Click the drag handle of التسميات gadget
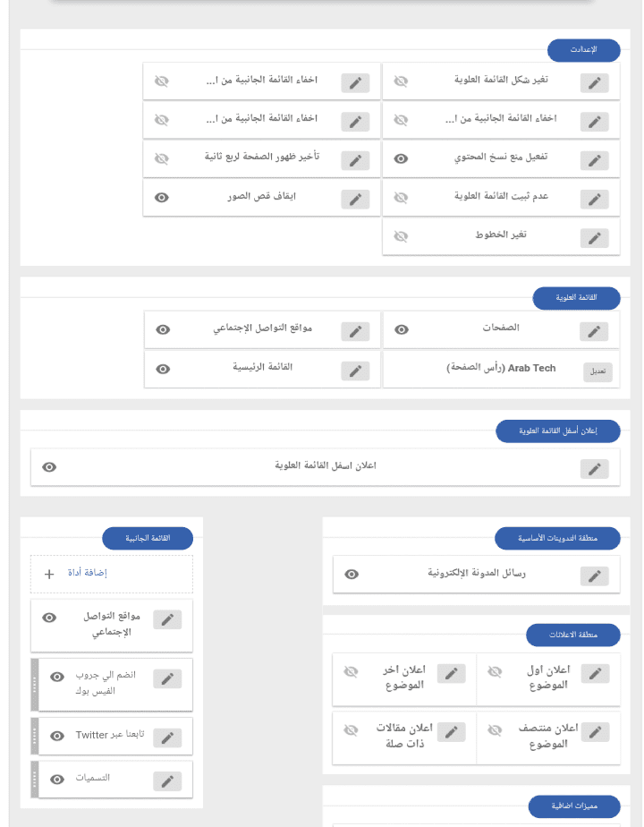Screen dimensions: 644x827 click(35, 780)
